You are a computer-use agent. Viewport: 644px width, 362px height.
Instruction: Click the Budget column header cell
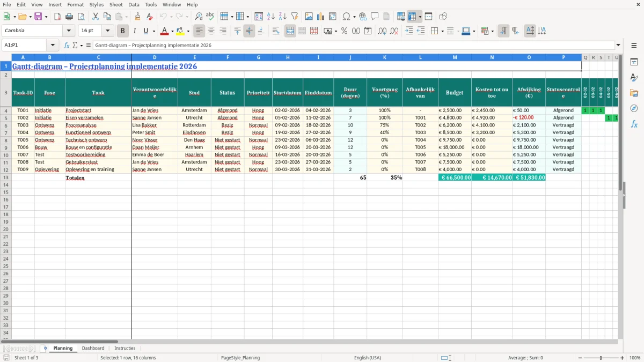pyautogui.click(x=455, y=93)
